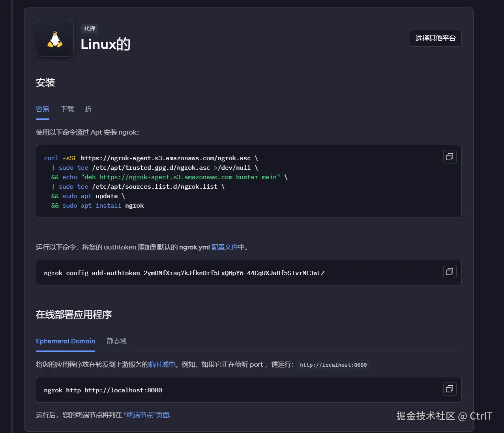
Task: Click the sudo apt update line
Action: [88, 196]
